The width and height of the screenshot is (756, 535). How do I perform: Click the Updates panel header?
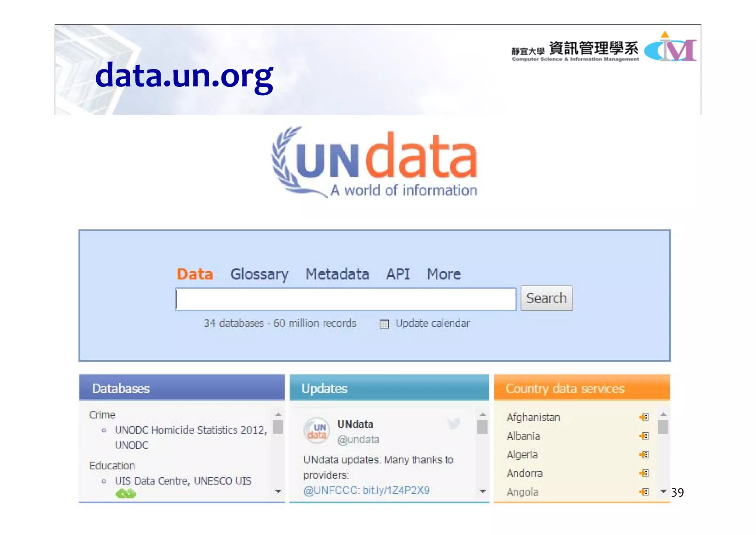(x=389, y=388)
